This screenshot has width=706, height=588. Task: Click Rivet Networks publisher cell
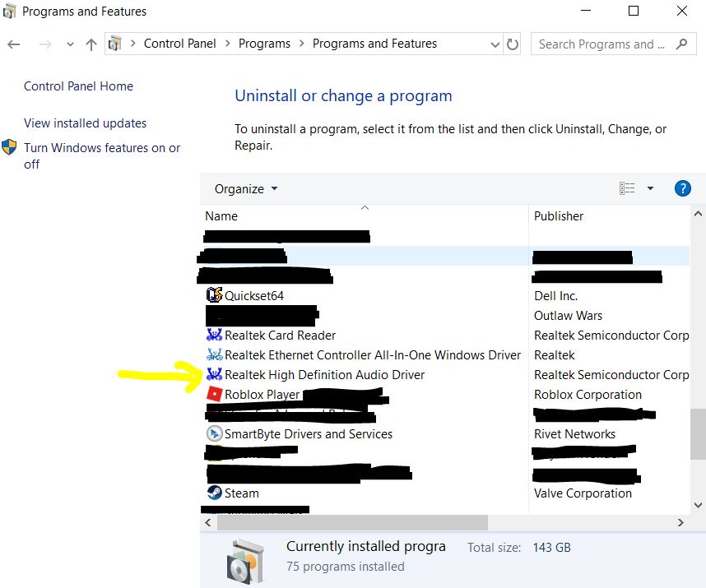coord(574,434)
